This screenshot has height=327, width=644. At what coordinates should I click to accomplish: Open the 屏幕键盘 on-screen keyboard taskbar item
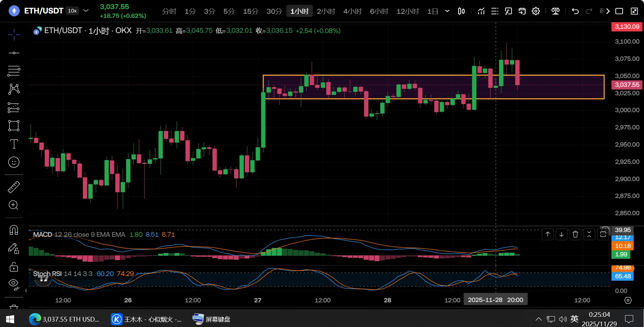[211, 319]
